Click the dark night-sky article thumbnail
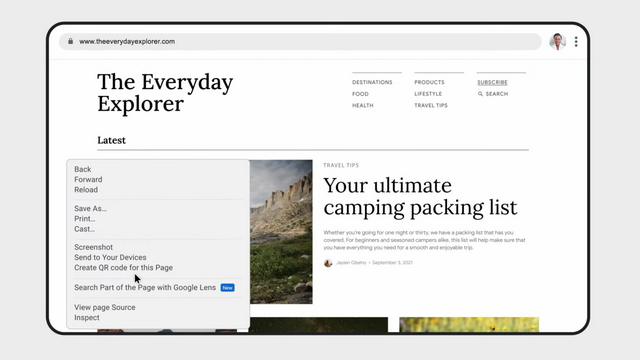The image size is (640, 360). (318, 325)
